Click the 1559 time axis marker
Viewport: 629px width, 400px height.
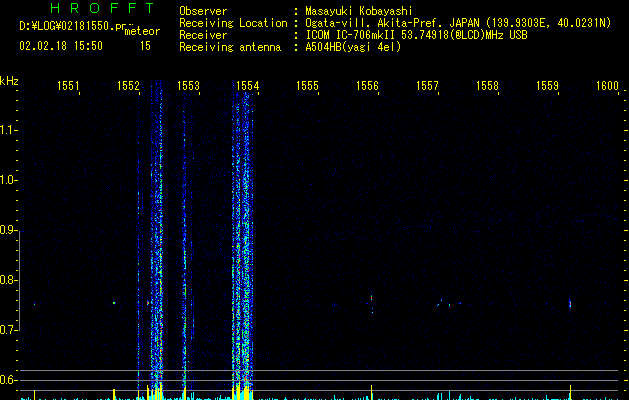click(x=548, y=86)
